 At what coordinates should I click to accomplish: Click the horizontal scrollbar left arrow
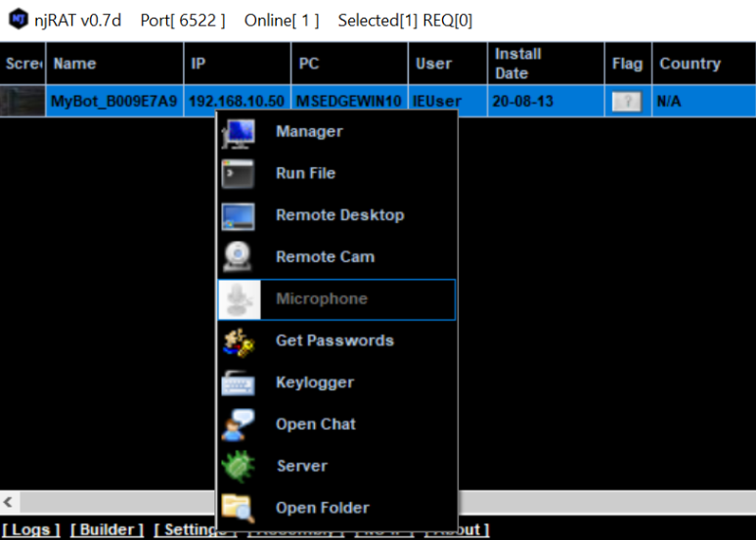pyautogui.click(x=8, y=503)
